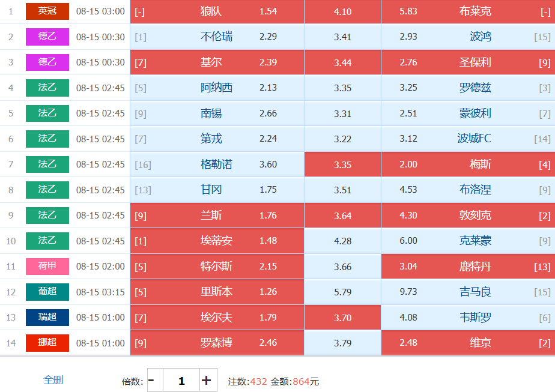The image size is (555, 392).
Task: Click the 金额:864元 total amount text
Action: (x=295, y=381)
